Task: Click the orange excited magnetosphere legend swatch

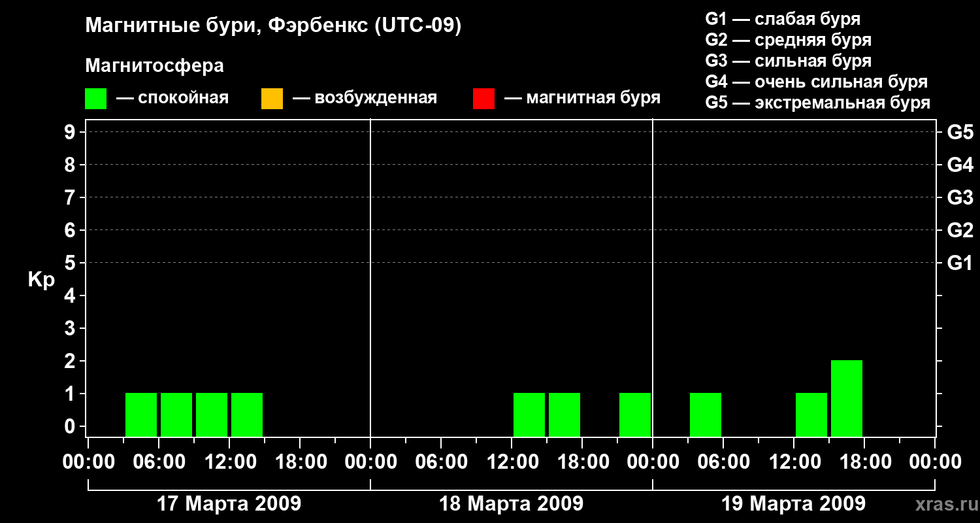Action: (x=272, y=99)
